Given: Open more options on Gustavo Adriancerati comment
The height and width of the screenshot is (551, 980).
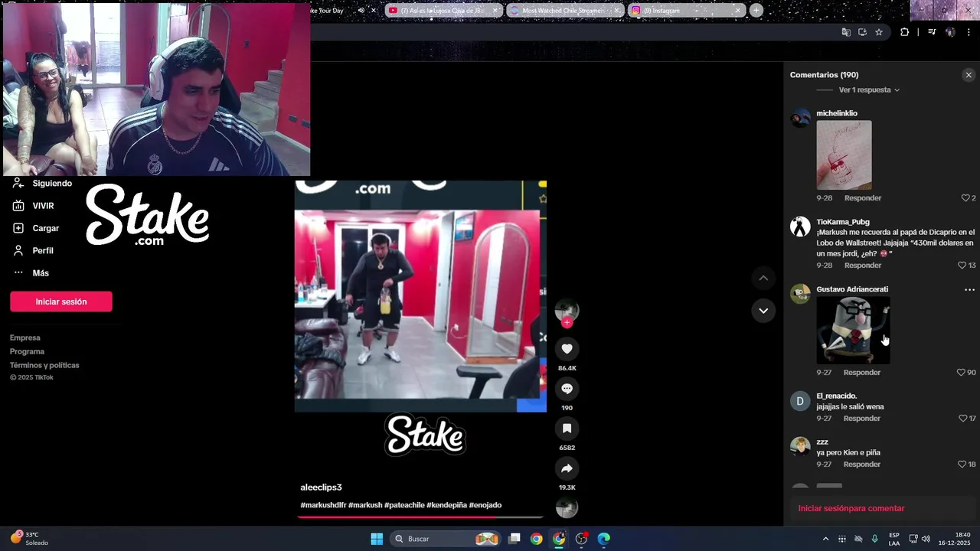Looking at the screenshot, I should 969,290.
